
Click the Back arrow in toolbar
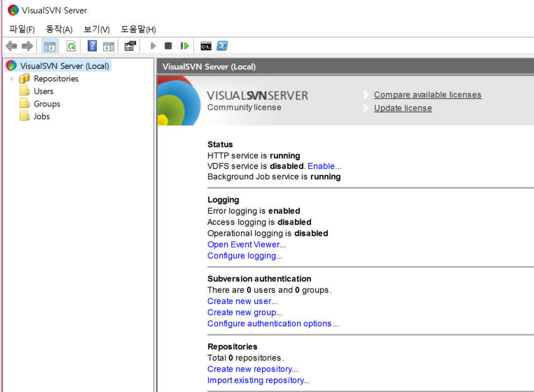tap(12, 46)
